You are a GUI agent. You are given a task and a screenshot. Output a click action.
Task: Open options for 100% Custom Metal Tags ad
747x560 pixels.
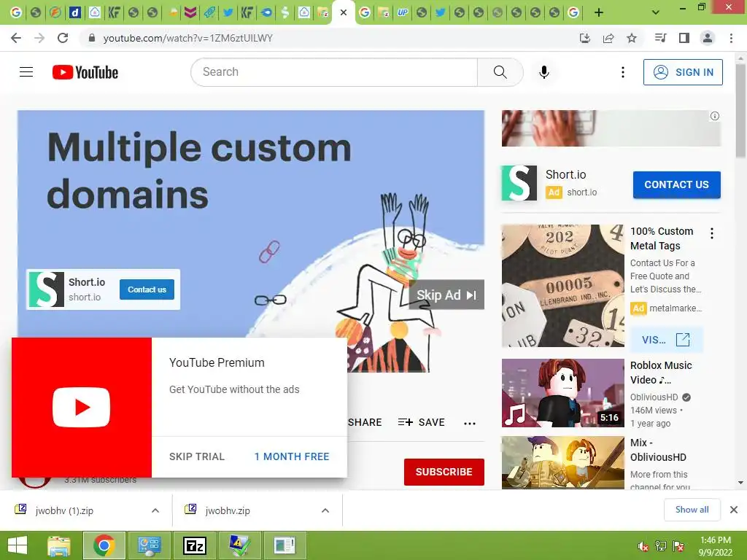(x=712, y=233)
